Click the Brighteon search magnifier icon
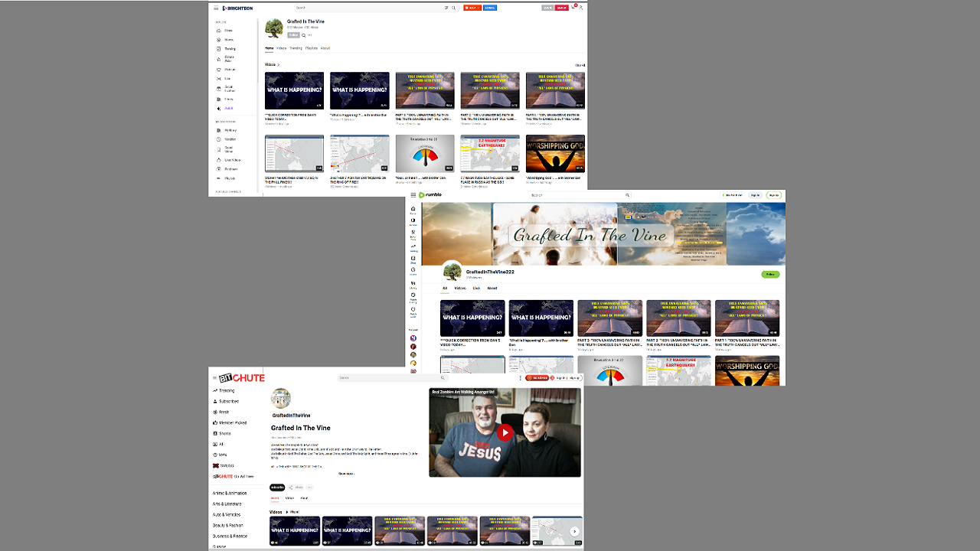 (x=453, y=8)
